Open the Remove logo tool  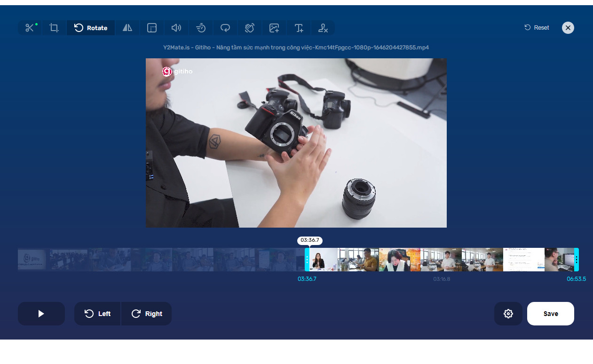click(x=323, y=28)
